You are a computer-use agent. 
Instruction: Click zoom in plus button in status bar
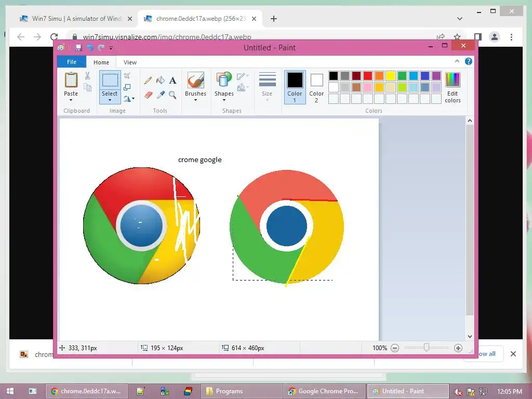point(458,348)
